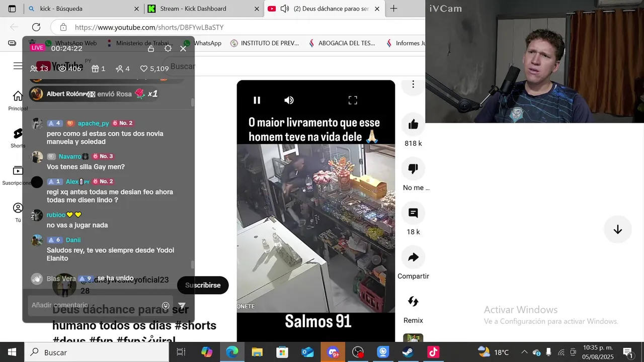Viewport: 644px width, 362px height.
Task: Open File Explorer from taskbar
Action: pyautogui.click(x=257, y=352)
